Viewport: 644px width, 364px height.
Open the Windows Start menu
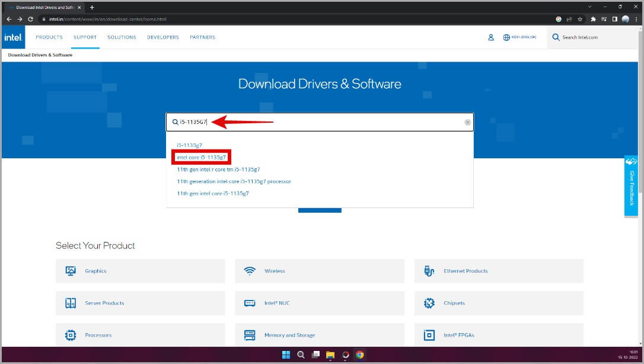pyautogui.click(x=286, y=355)
